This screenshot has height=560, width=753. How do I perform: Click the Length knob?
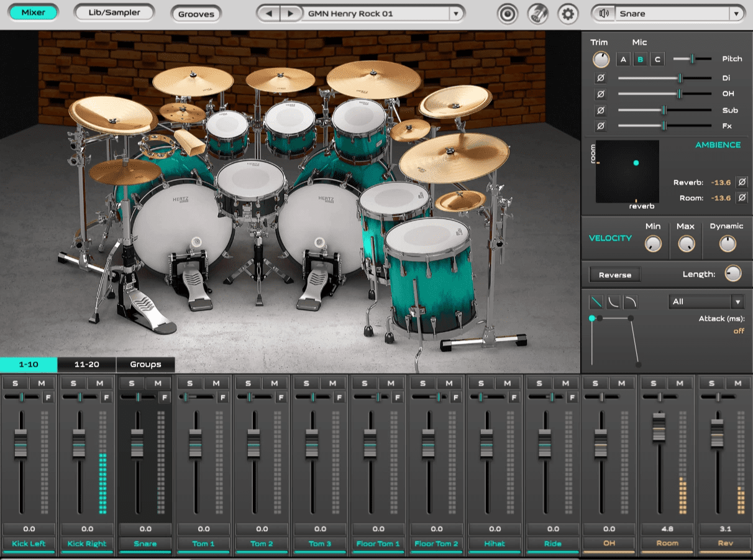(733, 273)
